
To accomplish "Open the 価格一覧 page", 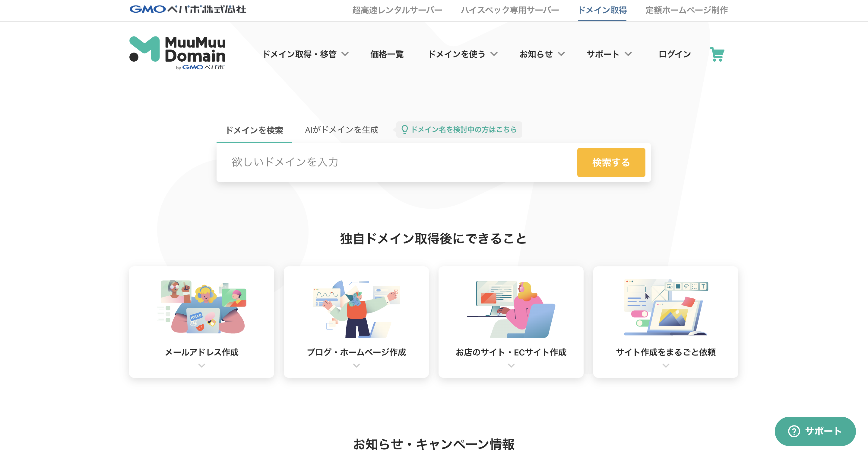I will (386, 54).
